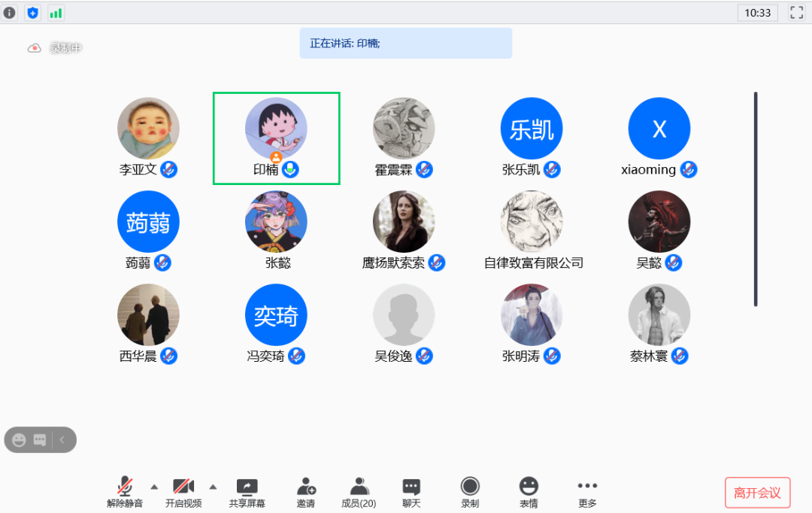This screenshot has height=513, width=812.
Task: Open the meeting info icon
Action: [10, 13]
